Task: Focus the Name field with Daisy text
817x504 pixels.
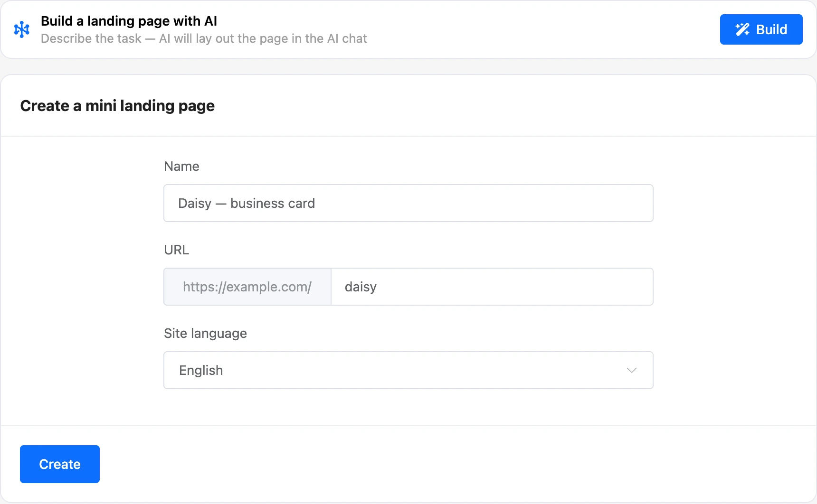Action: pos(408,203)
